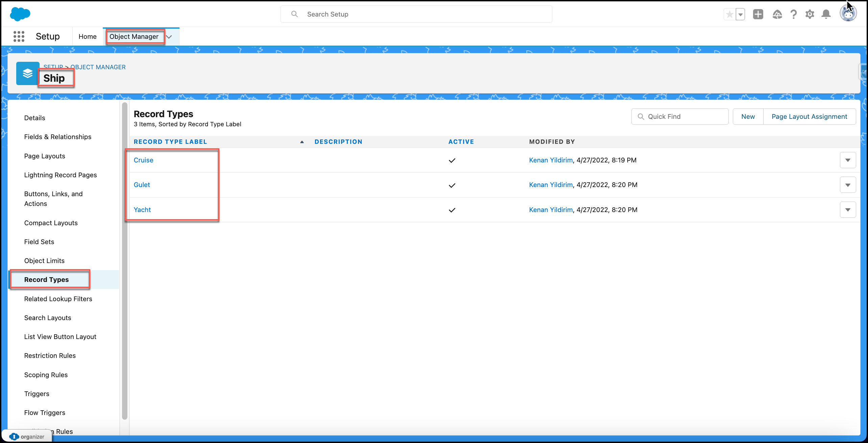Select Record Types in the sidebar
Image resolution: width=868 pixels, height=443 pixels.
tap(47, 280)
